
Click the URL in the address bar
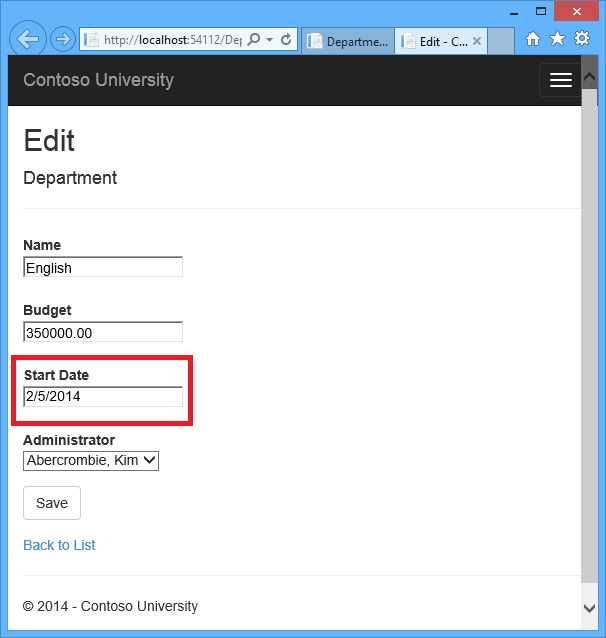pyautogui.click(x=170, y=40)
